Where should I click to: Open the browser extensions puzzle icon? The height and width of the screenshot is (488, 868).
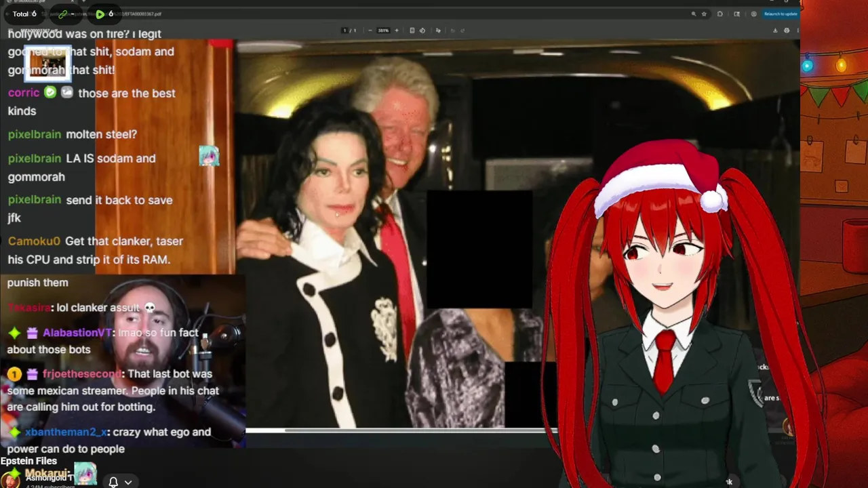pos(720,14)
